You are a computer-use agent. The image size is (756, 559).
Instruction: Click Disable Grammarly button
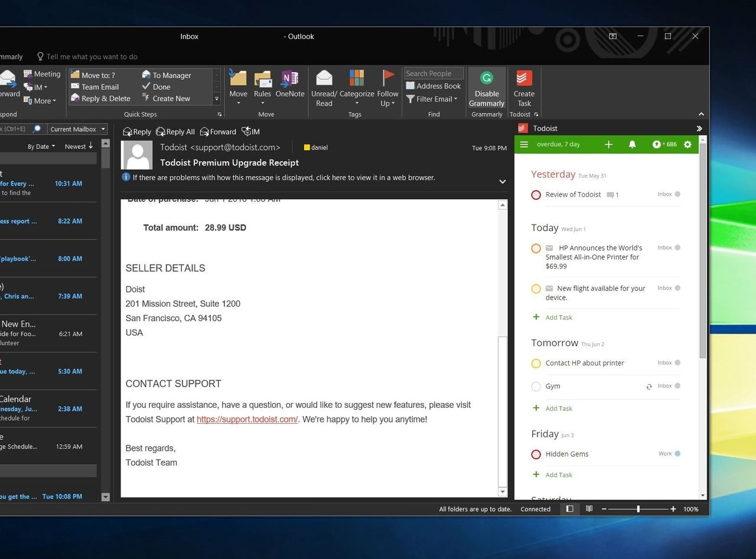[487, 88]
